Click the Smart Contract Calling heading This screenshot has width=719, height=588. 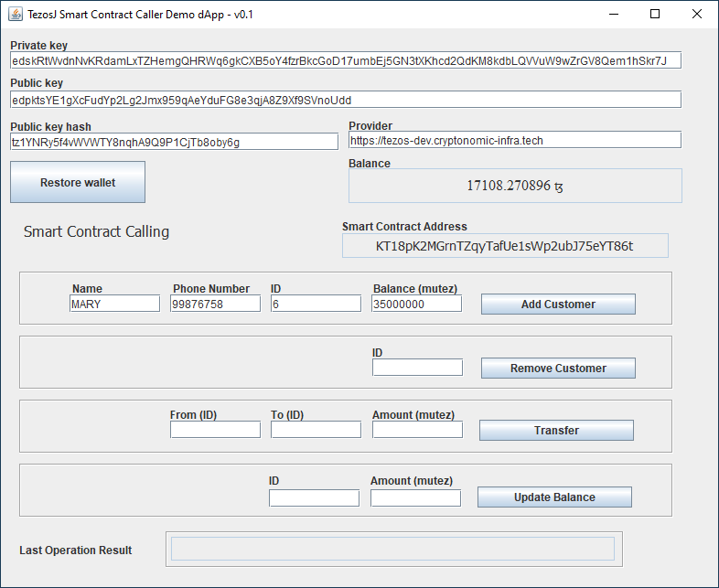coord(96,232)
